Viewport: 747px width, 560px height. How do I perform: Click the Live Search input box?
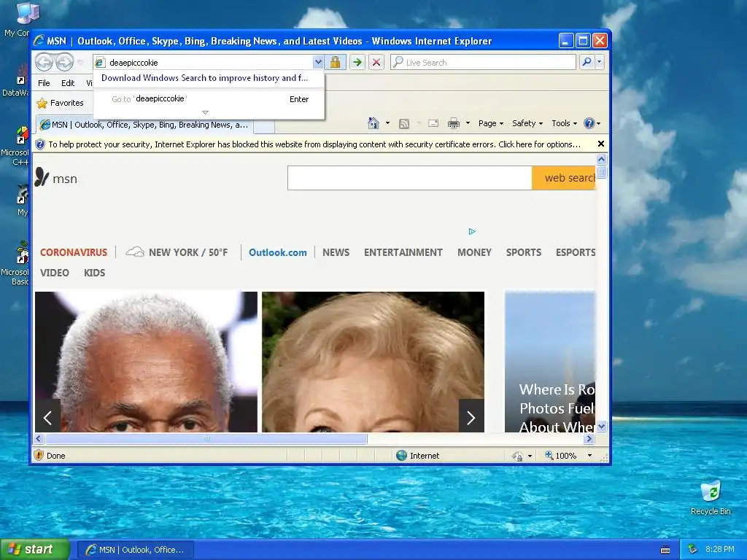483,63
